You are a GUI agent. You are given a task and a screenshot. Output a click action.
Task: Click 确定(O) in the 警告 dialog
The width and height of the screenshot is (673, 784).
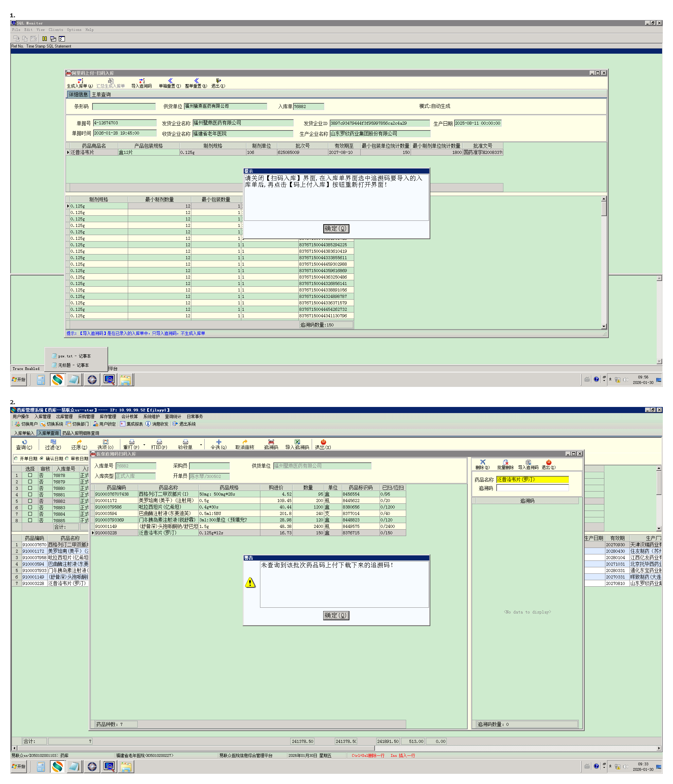pyautogui.click(x=336, y=616)
